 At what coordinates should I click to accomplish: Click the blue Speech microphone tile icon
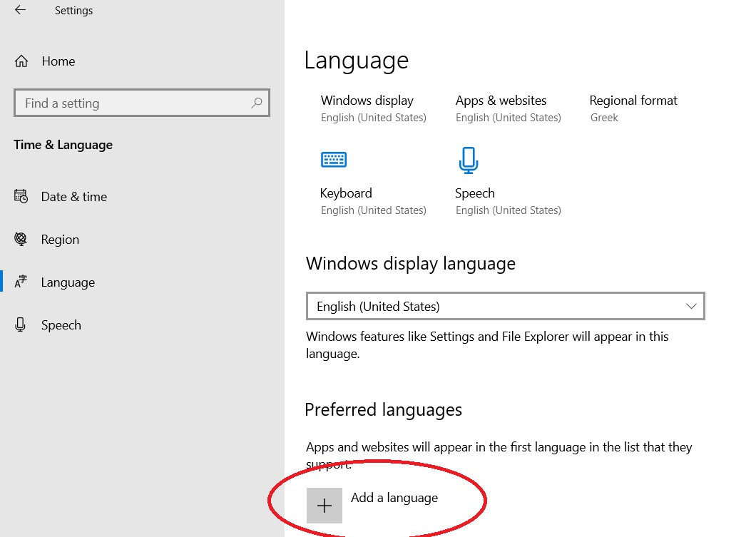pos(469,160)
